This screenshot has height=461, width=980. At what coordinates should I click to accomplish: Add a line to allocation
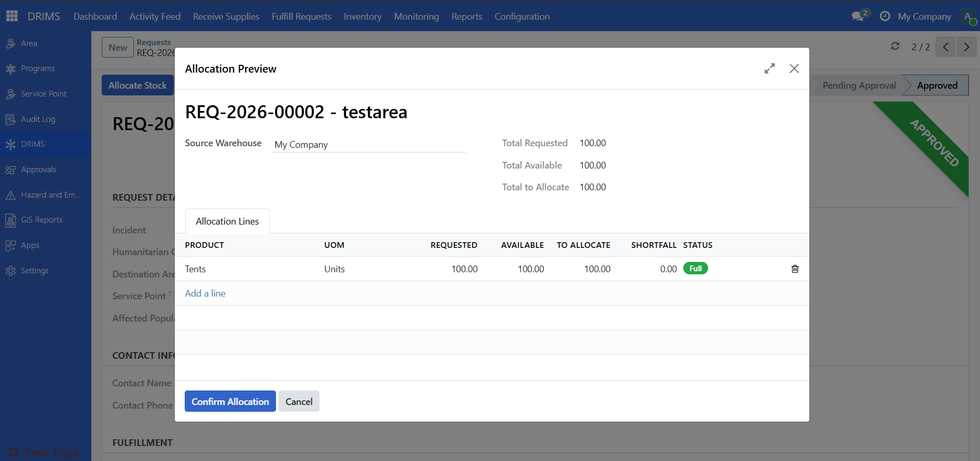click(x=205, y=294)
